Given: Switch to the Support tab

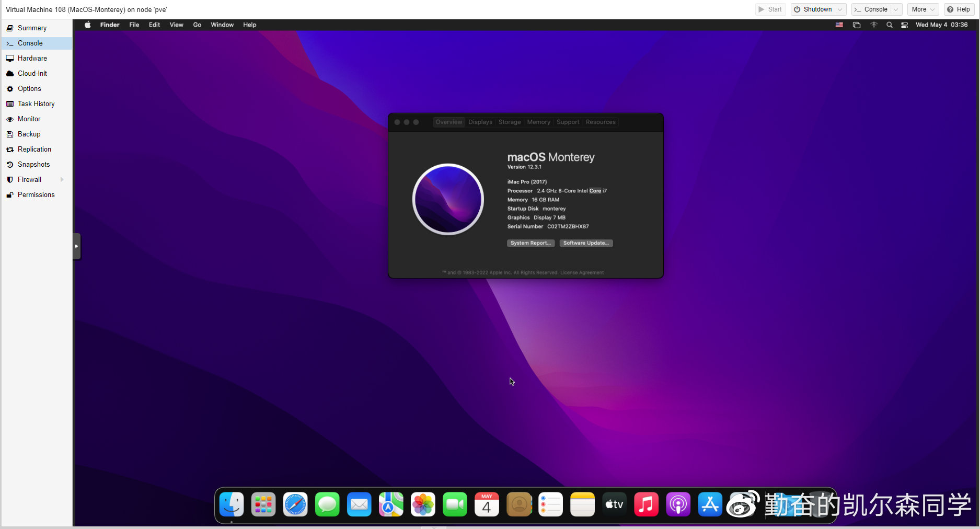Looking at the screenshot, I should 568,122.
